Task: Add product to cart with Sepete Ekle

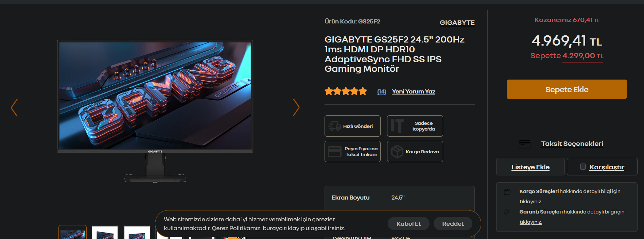Action: click(x=567, y=89)
